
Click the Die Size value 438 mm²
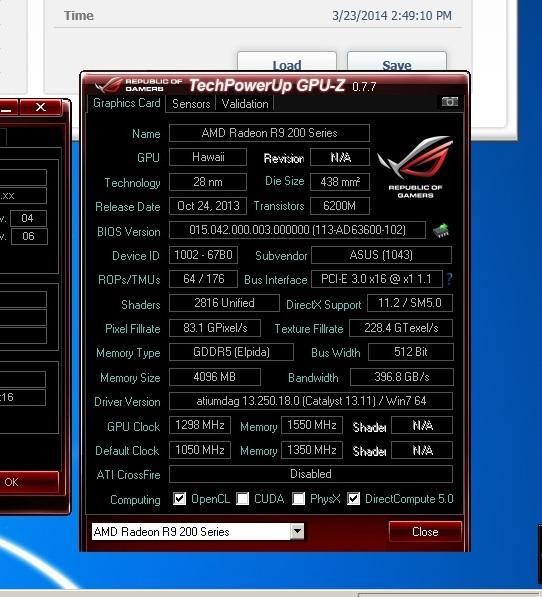coord(340,182)
